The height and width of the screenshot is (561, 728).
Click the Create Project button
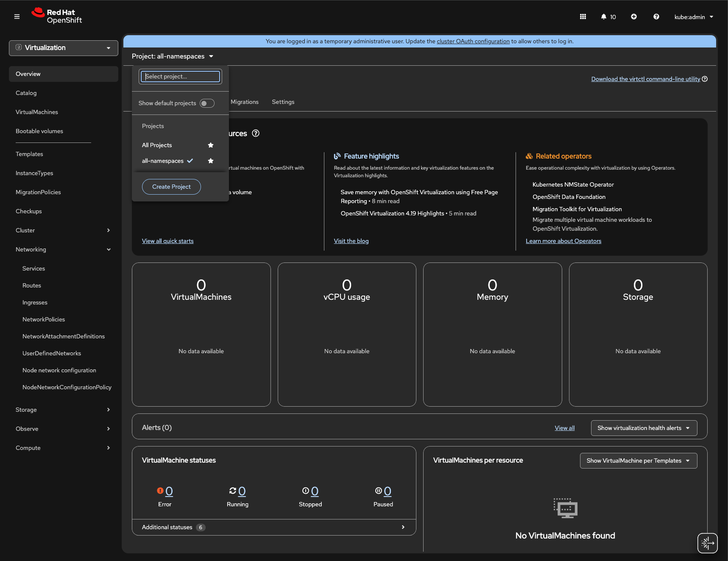click(x=171, y=187)
